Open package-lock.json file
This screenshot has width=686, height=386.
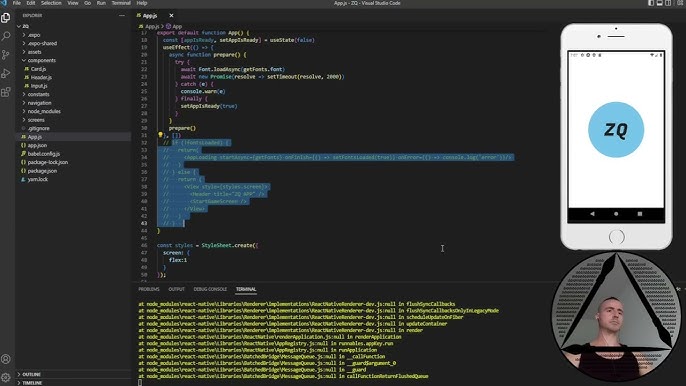47,162
